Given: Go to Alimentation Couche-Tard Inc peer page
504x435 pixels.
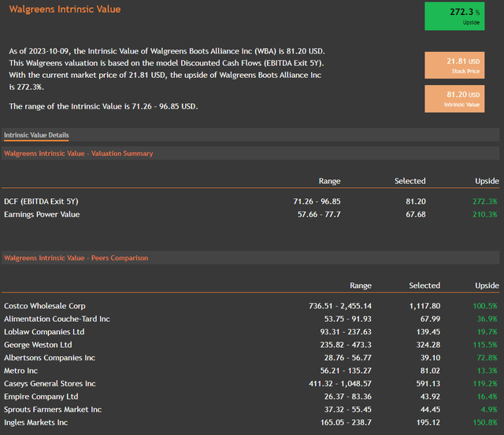Looking at the screenshot, I should (x=57, y=319).
